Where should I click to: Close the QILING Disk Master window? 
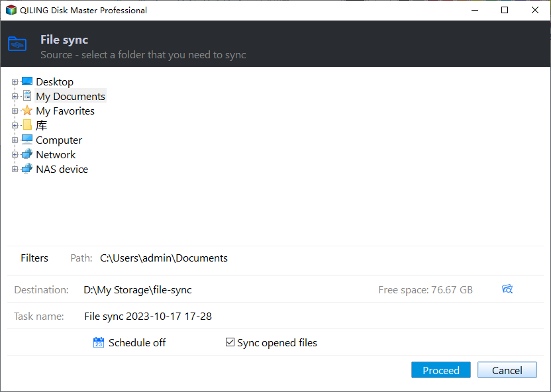(535, 10)
